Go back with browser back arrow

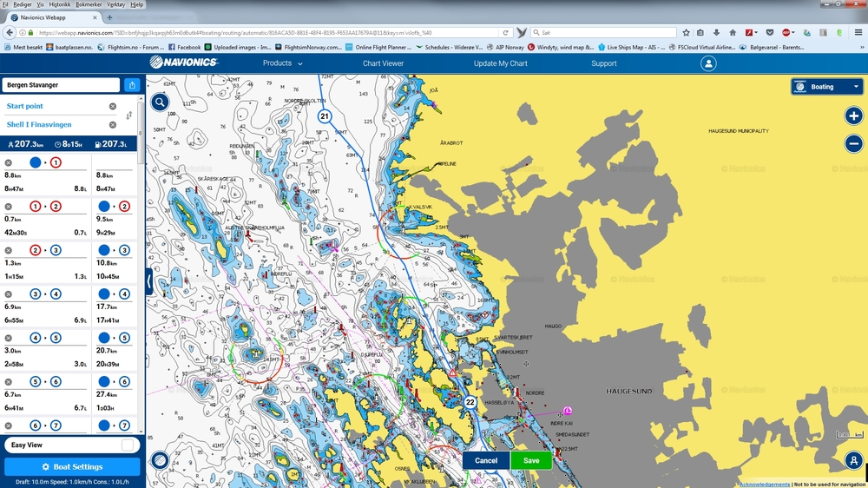(10, 33)
